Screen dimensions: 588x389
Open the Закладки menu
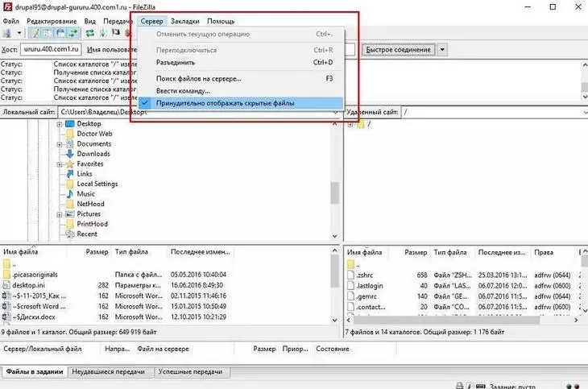click(x=184, y=20)
